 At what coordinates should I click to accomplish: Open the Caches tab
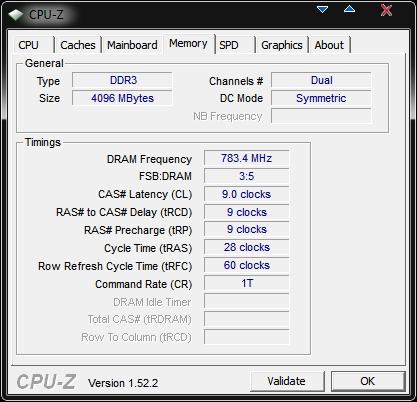78,45
